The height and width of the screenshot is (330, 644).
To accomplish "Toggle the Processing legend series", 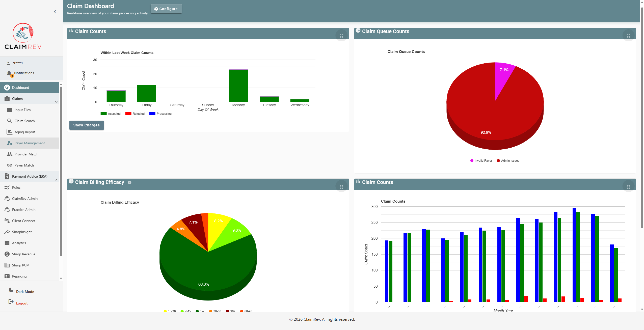I will (x=160, y=114).
